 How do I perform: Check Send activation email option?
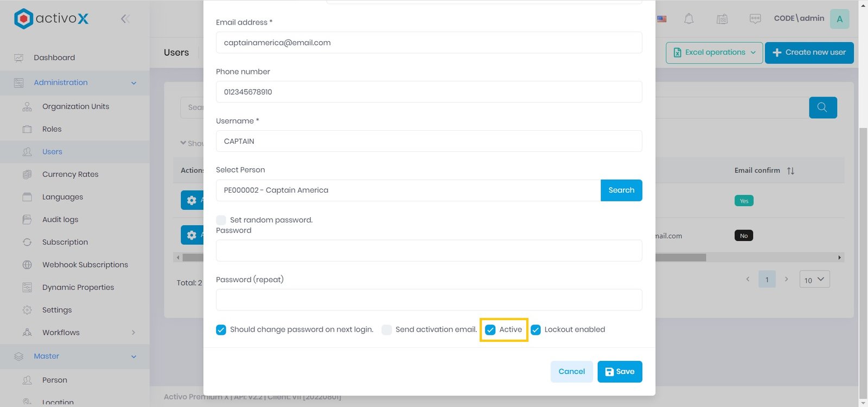coord(387,330)
